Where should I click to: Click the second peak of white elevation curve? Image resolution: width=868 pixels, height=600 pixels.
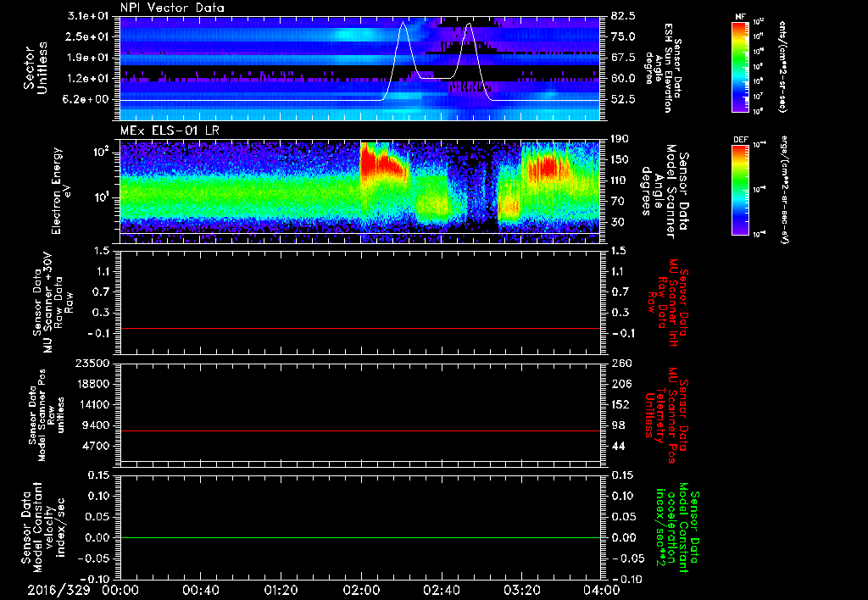(x=469, y=25)
